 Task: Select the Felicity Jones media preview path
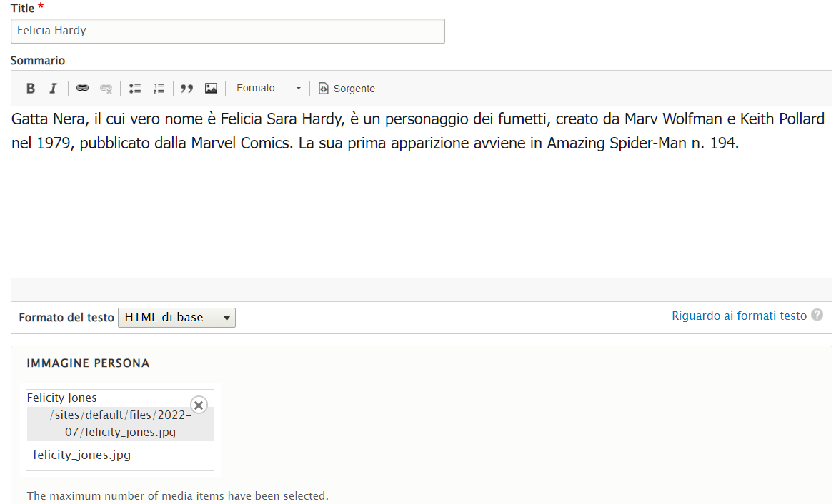click(x=120, y=424)
